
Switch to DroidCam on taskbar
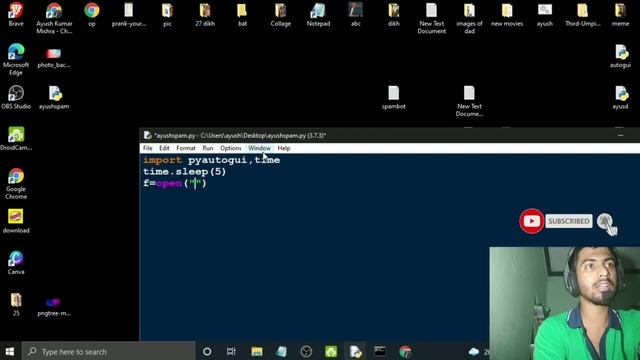pyautogui.click(x=331, y=351)
